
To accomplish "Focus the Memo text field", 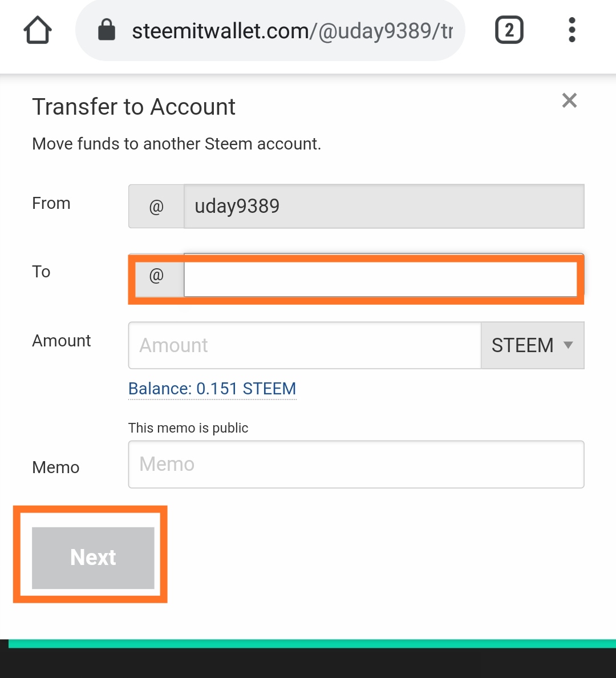I will (x=356, y=464).
